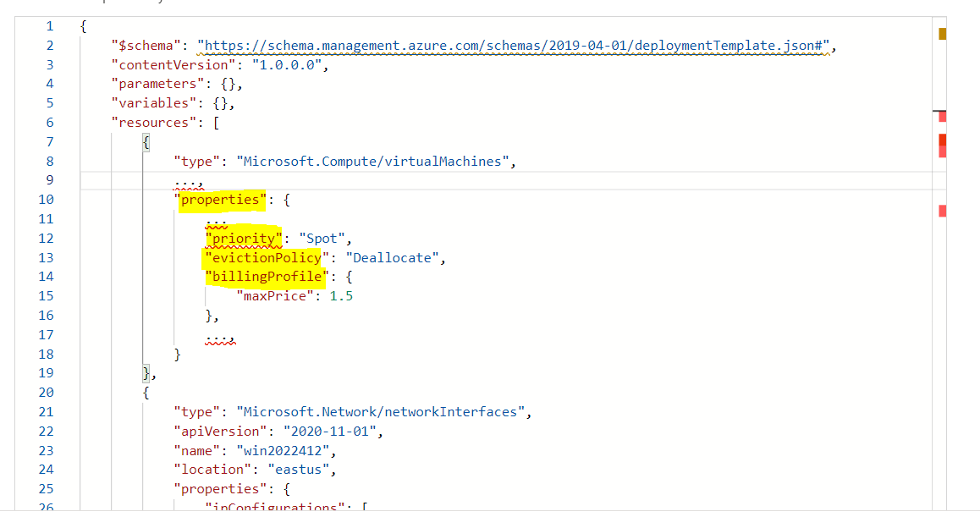Click the opening bracket after "resources"
Viewport: 980px width, 517px height.
pos(216,123)
